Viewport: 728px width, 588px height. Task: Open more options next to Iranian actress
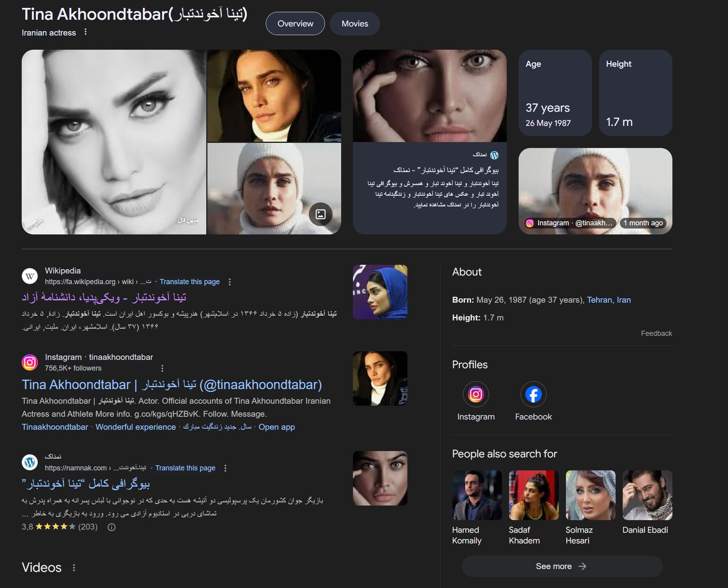(x=86, y=32)
